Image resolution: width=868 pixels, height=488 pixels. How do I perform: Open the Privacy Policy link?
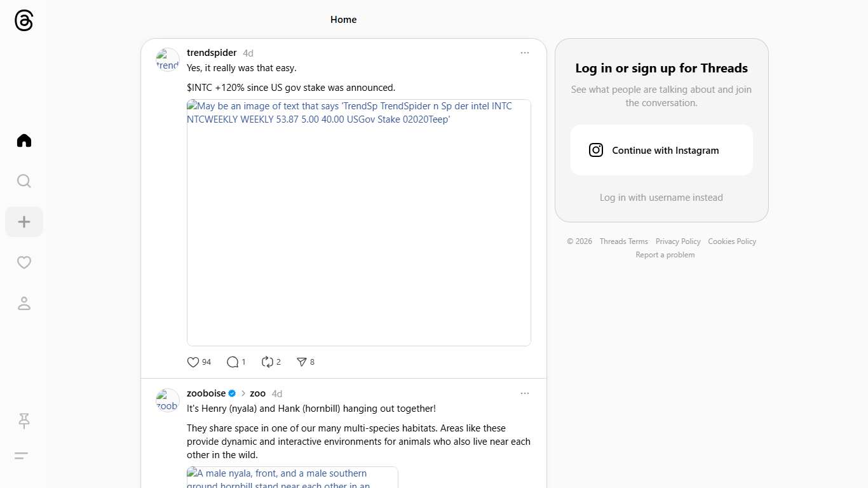pos(677,241)
